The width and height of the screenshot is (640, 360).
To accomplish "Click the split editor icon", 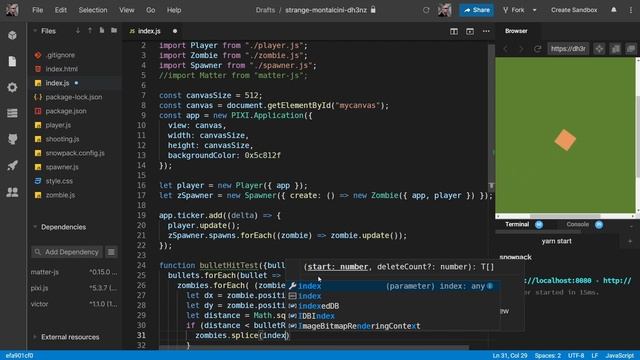I will (x=454, y=31).
